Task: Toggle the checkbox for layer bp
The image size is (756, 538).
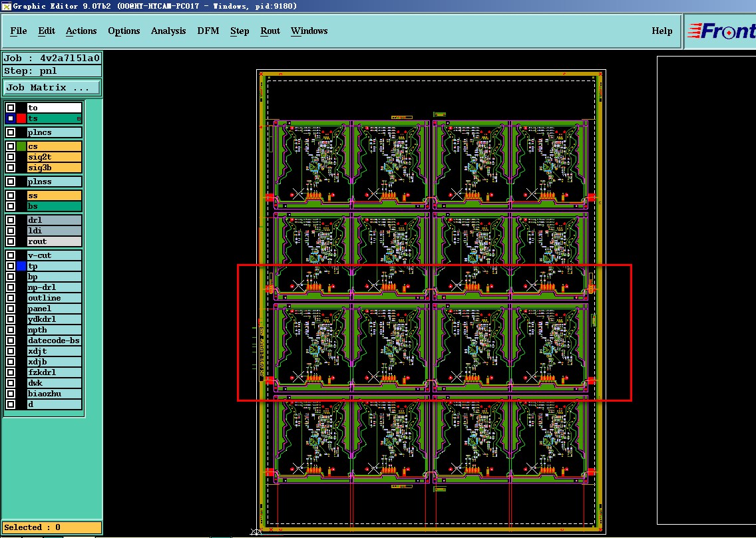Action: [x=11, y=277]
